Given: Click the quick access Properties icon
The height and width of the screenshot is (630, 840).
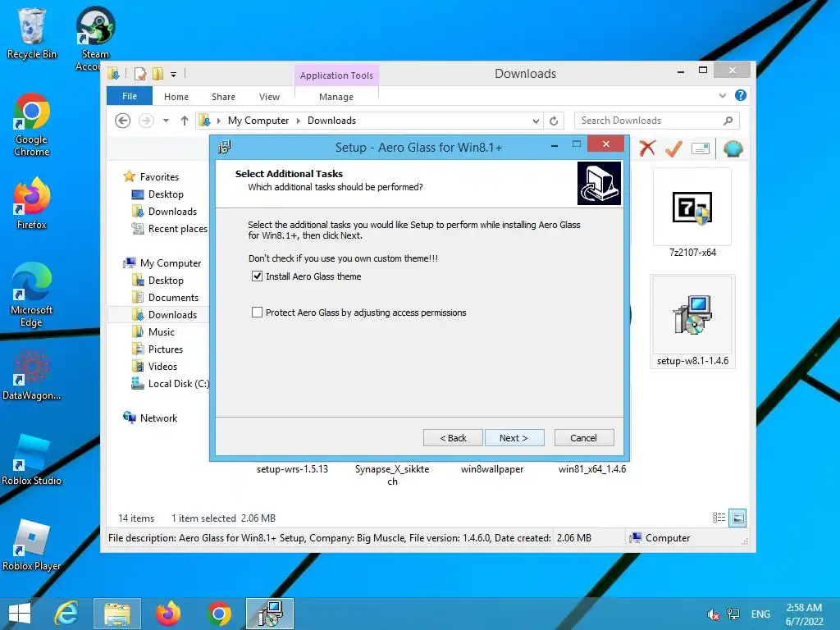Looking at the screenshot, I should click(140, 73).
